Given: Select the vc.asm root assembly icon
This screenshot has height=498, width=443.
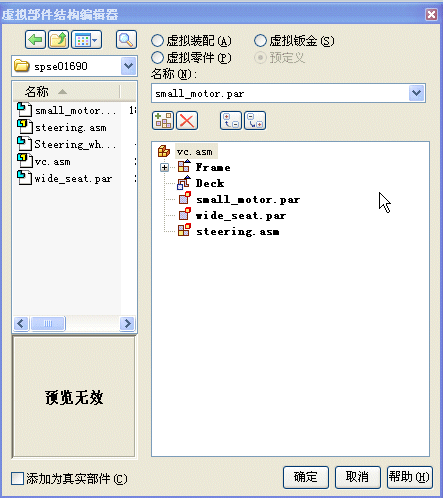Looking at the screenshot, I should click(x=163, y=152).
